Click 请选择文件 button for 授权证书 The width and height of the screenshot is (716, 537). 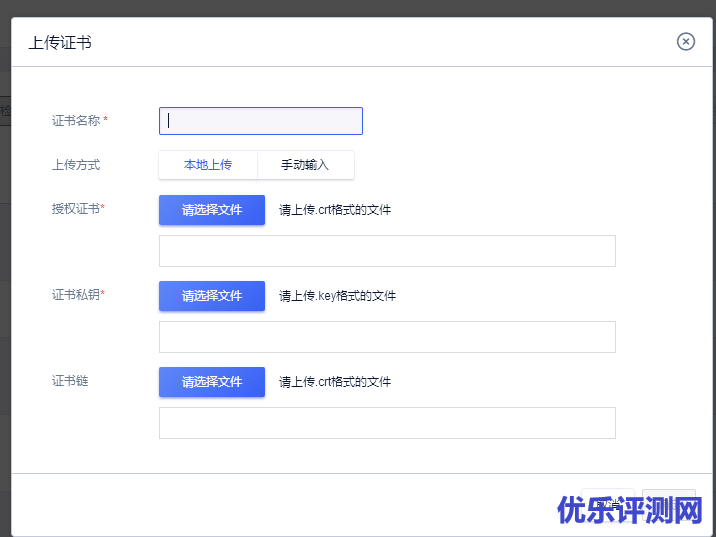tap(212, 210)
